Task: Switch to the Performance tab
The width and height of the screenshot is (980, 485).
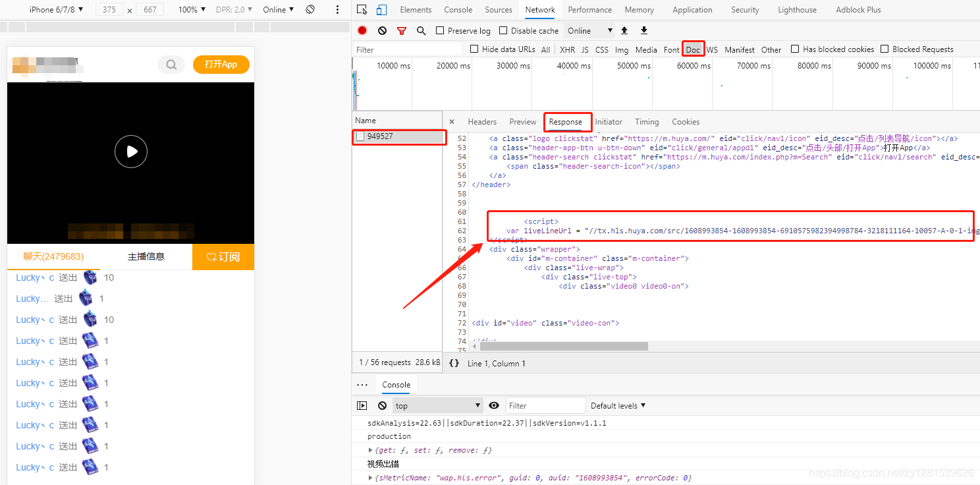Action: click(x=589, y=10)
